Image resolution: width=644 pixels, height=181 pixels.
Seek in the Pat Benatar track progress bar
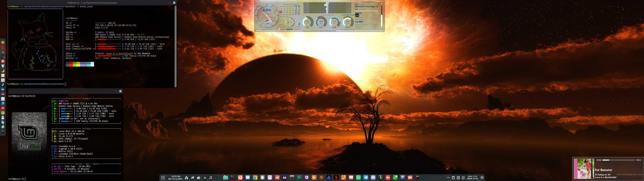[619, 160]
